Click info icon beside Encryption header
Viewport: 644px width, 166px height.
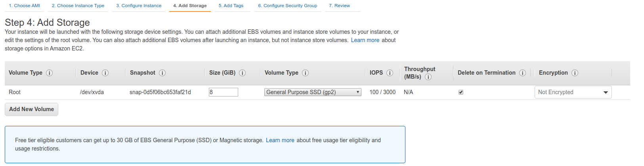click(x=575, y=73)
